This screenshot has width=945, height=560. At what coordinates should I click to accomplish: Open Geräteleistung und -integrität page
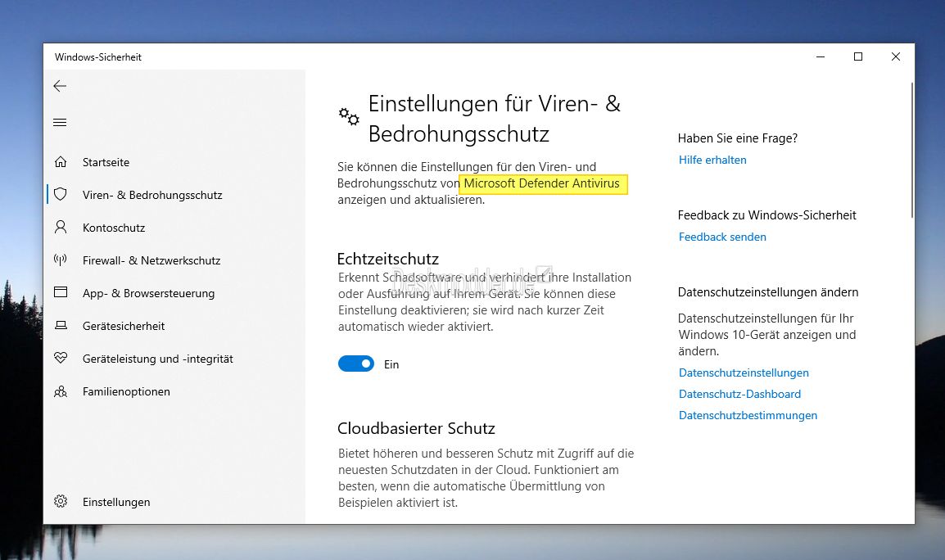click(x=158, y=359)
